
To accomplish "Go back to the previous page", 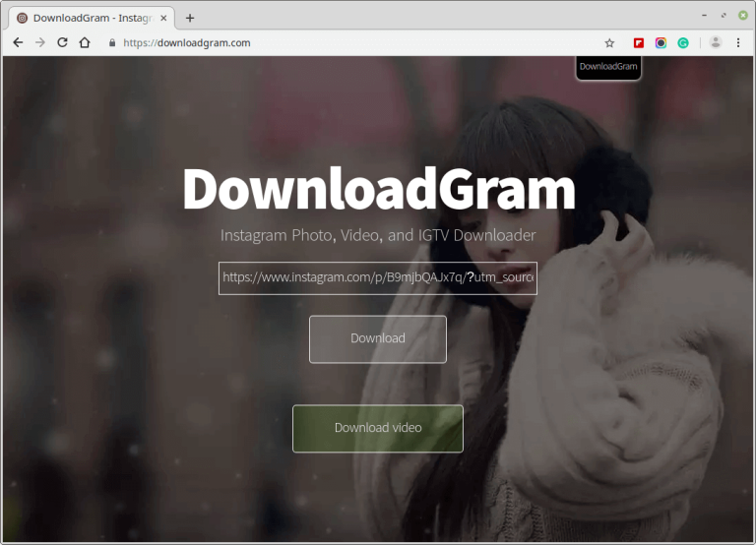I will pos(18,43).
